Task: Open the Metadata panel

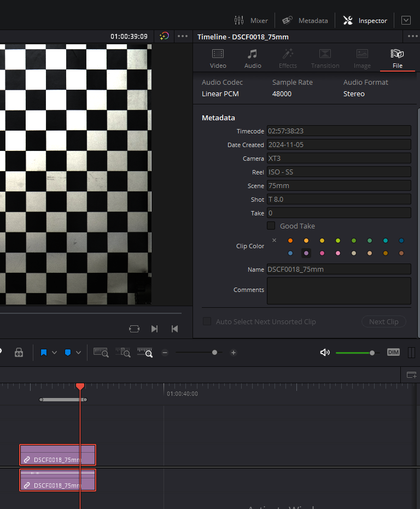Action: click(305, 20)
